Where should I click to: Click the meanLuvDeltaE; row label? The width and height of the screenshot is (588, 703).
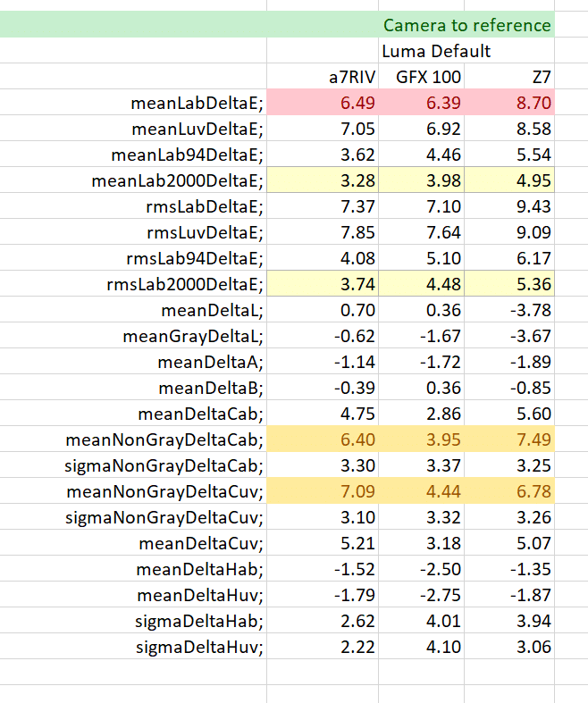click(197, 129)
